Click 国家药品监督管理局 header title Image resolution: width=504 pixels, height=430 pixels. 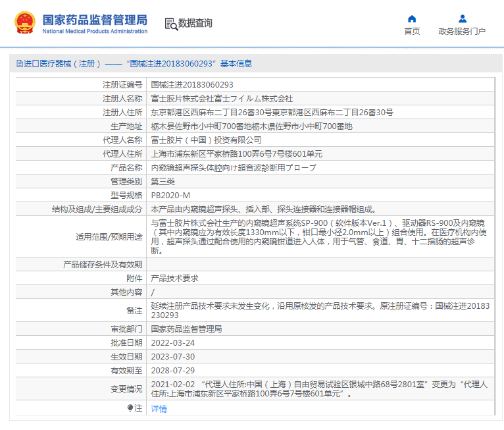95,20
